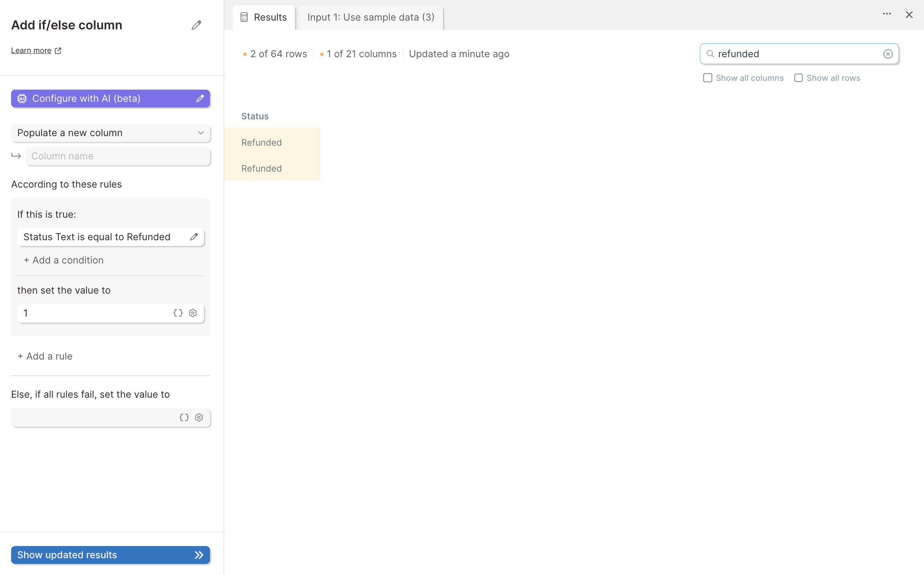The height and width of the screenshot is (575, 924).
Task: Edit the Status Text is equal to Refunded condition
Action: pyautogui.click(x=194, y=237)
